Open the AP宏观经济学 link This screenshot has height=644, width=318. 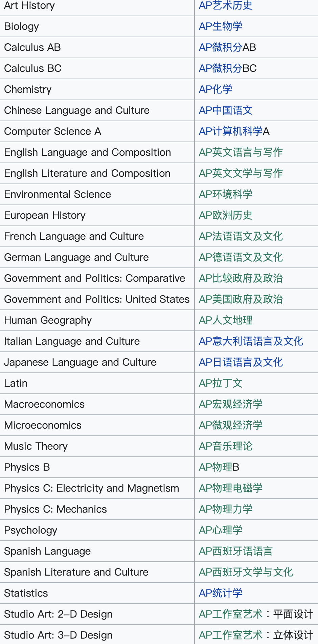tap(231, 404)
